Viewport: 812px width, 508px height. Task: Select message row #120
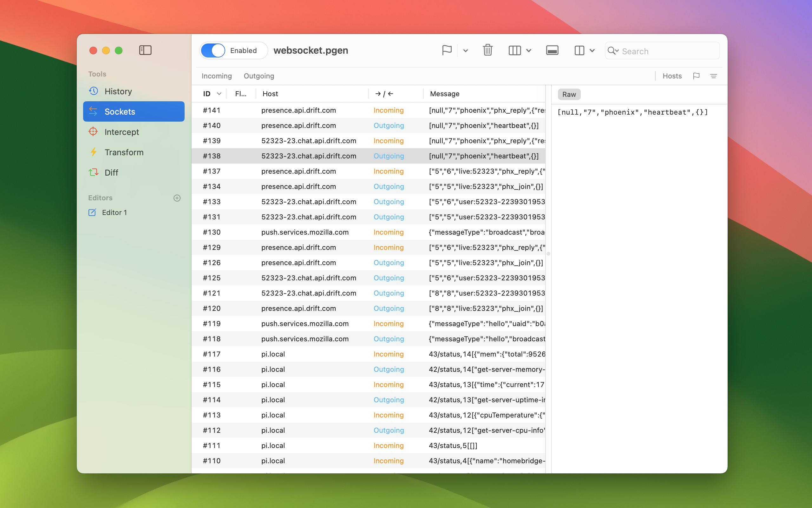coord(368,308)
